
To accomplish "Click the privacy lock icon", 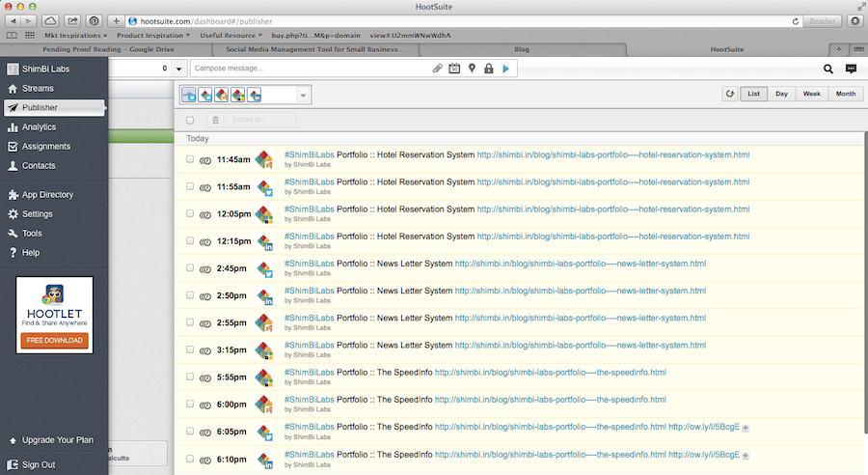I will click(x=489, y=69).
